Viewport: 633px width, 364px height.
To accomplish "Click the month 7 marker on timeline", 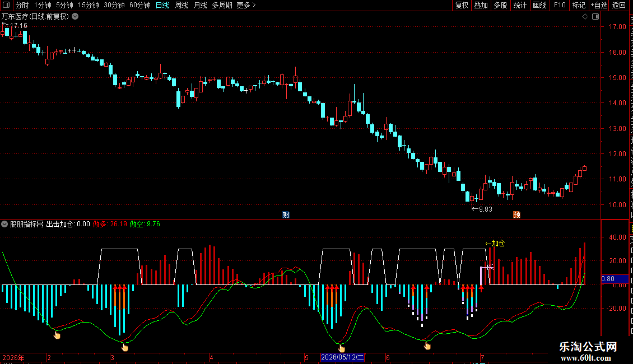I will click(x=482, y=357).
